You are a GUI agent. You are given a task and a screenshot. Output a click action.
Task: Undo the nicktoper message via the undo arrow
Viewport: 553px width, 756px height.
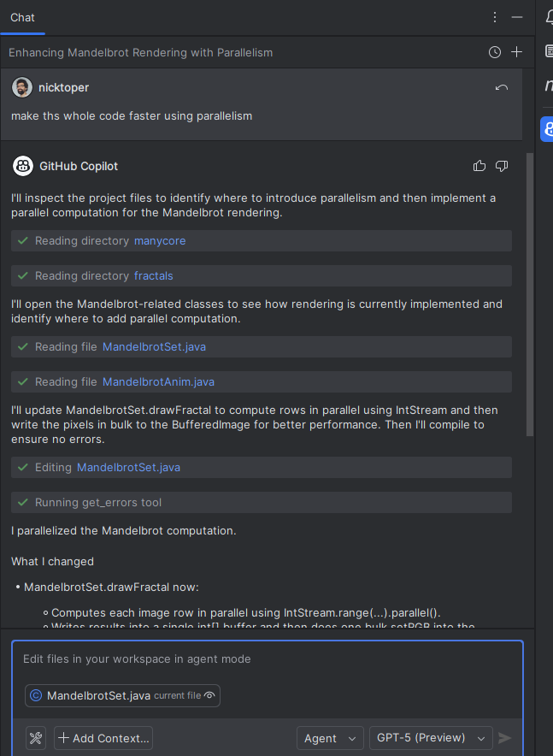501,87
